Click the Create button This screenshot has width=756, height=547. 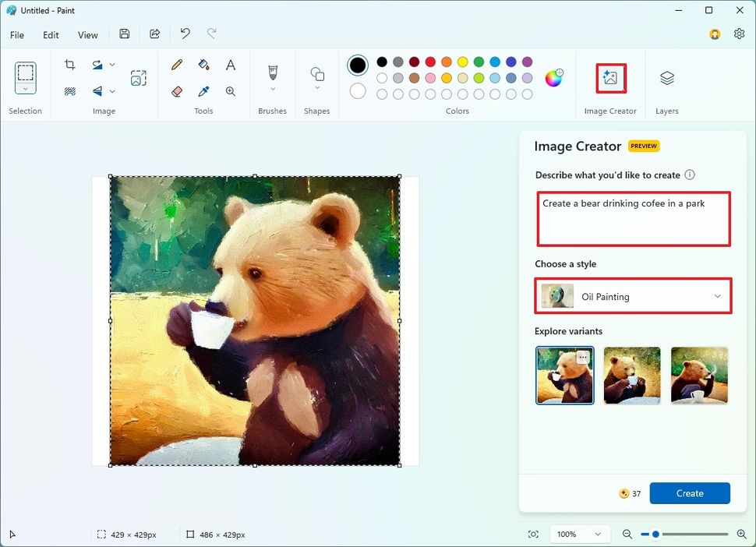pyautogui.click(x=689, y=493)
